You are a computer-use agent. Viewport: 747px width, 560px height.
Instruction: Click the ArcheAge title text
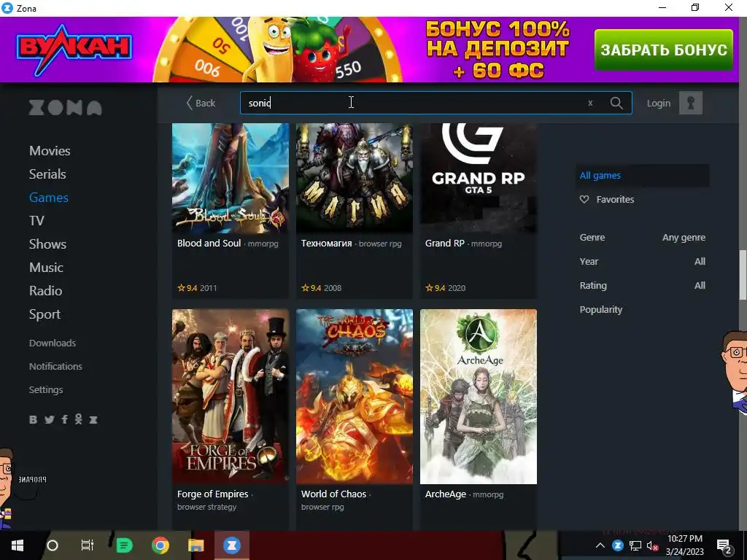[446, 494]
